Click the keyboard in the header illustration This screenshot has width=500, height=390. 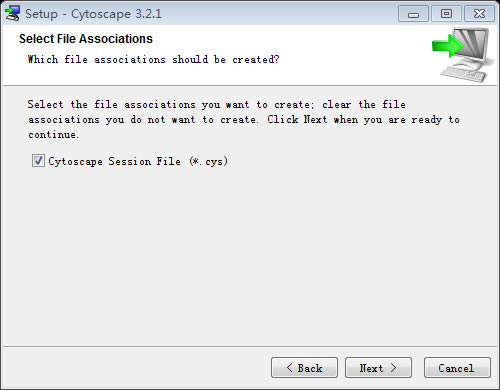[x=464, y=74]
